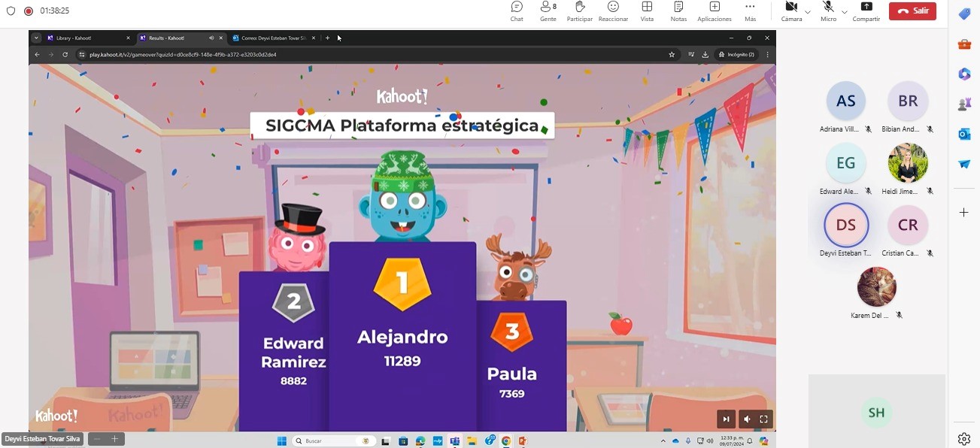Open a new browser tab
Viewport: 980px width, 448px height.
(x=327, y=38)
